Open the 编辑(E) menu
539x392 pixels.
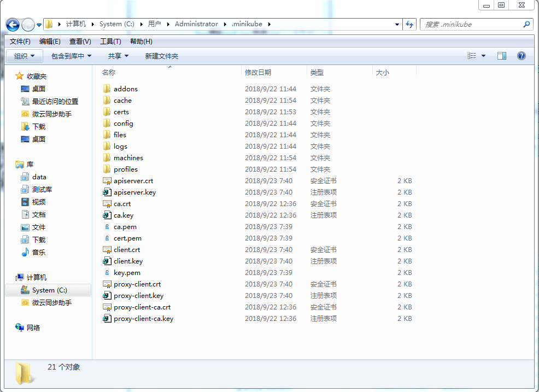50,41
